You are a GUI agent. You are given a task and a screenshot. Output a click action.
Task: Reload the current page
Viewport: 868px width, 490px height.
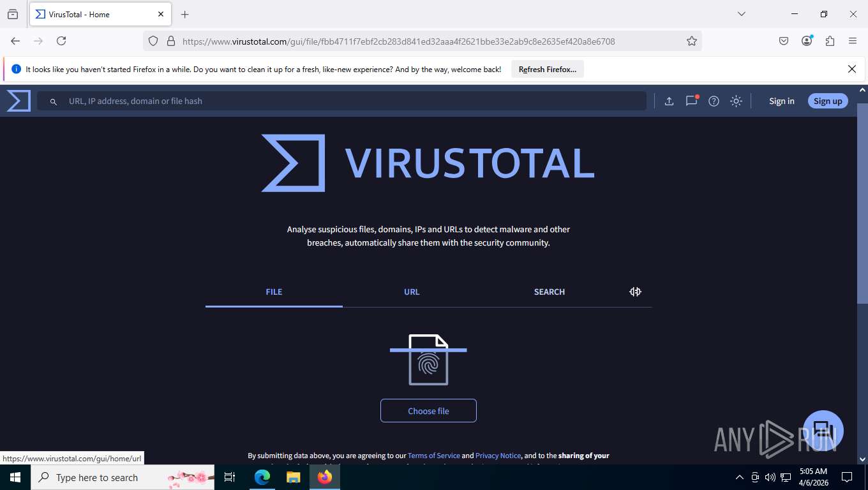click(61, 41)
